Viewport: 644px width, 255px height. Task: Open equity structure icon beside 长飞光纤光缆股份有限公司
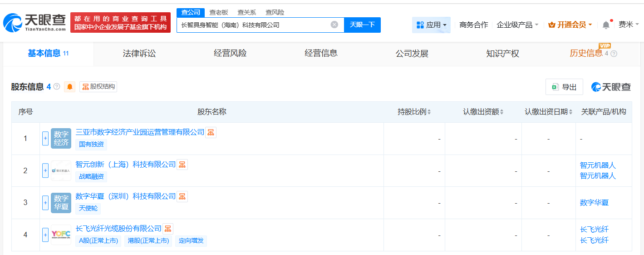pos(168,229)
